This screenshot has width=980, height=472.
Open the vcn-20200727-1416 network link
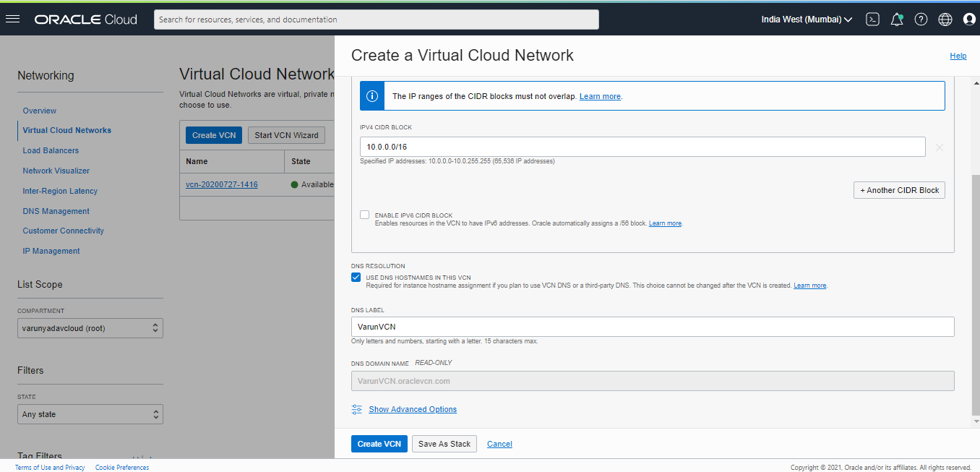coord(222,184)
